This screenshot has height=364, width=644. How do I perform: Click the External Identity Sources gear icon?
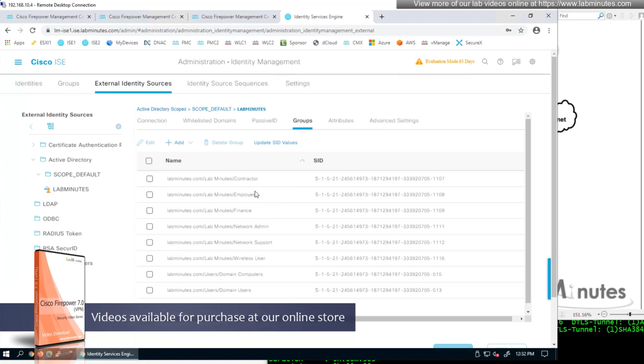(119, 126)
